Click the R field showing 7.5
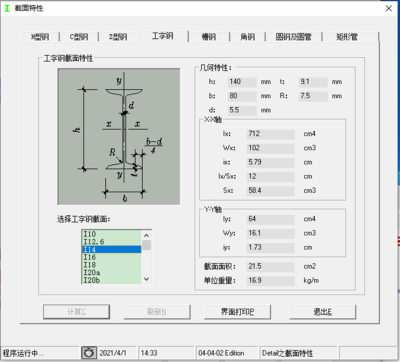Viewport: 400px width, 362px height. coord(313,96)
